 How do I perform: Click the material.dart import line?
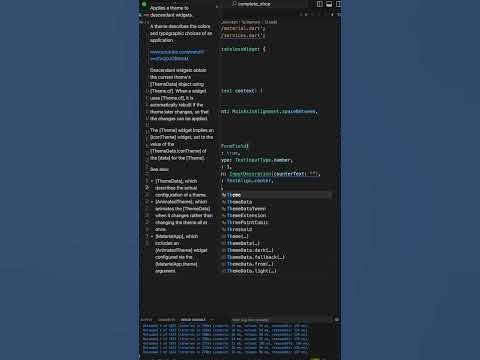click(243, 29)
